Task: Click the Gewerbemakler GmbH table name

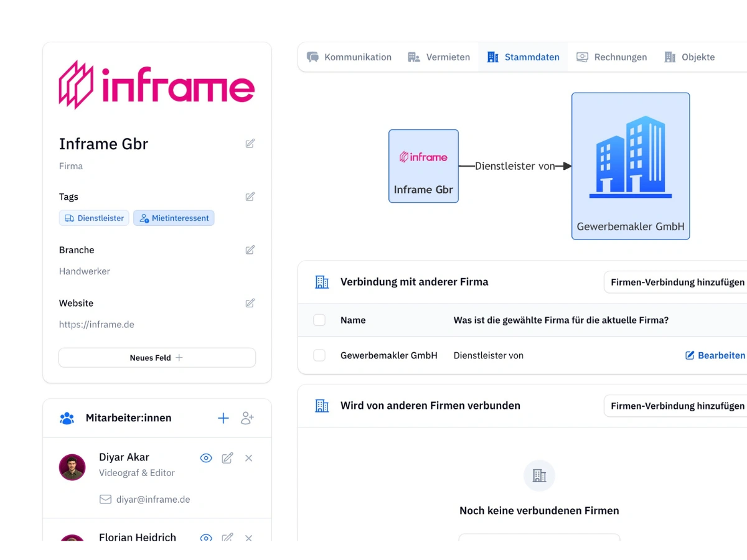Action: tap(389, 355)
